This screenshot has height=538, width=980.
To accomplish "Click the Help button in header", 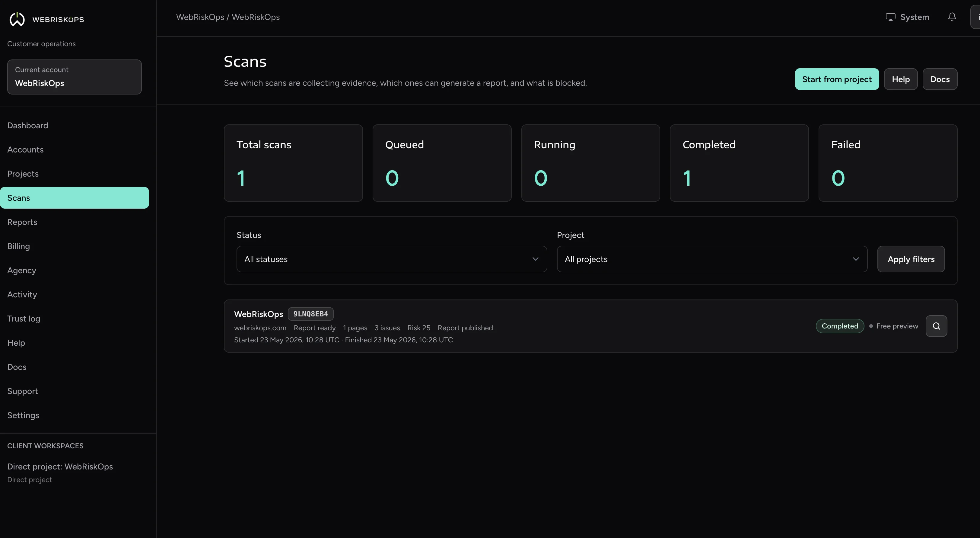I will click(900, 79).
